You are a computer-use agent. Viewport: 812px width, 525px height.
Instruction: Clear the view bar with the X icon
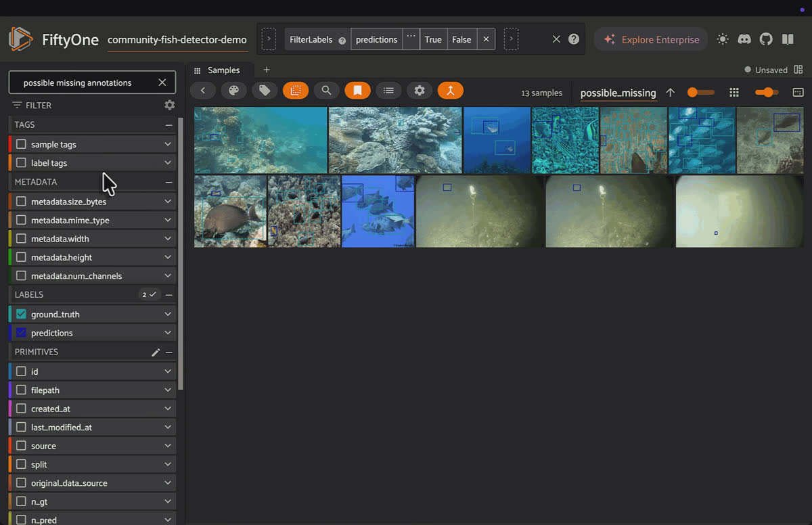556,39
